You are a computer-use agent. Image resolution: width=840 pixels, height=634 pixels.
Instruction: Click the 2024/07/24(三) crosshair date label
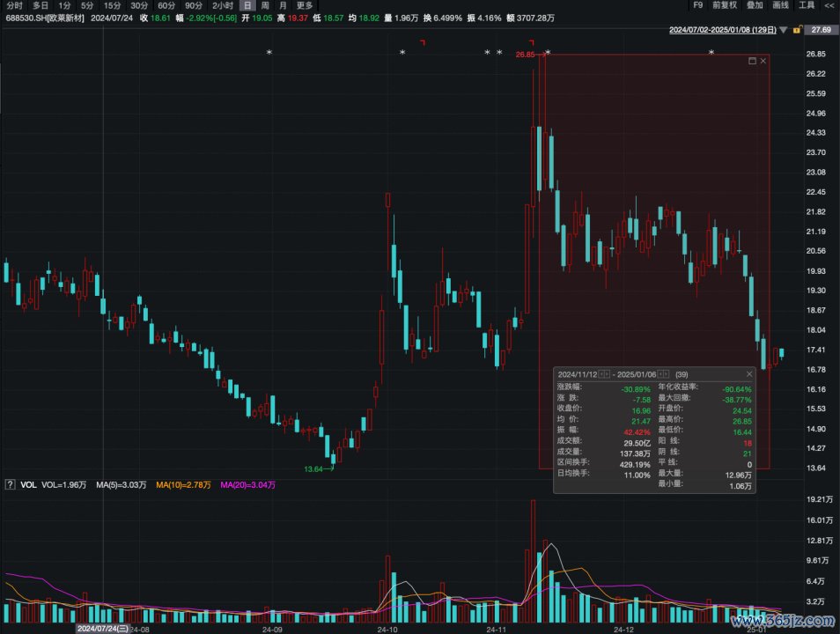pos(102,629)
